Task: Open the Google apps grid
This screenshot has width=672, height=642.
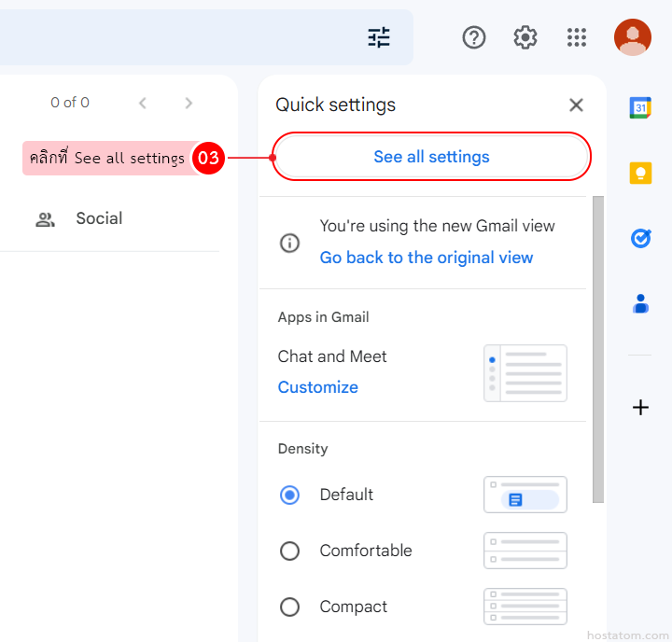Action: (577, 37)
